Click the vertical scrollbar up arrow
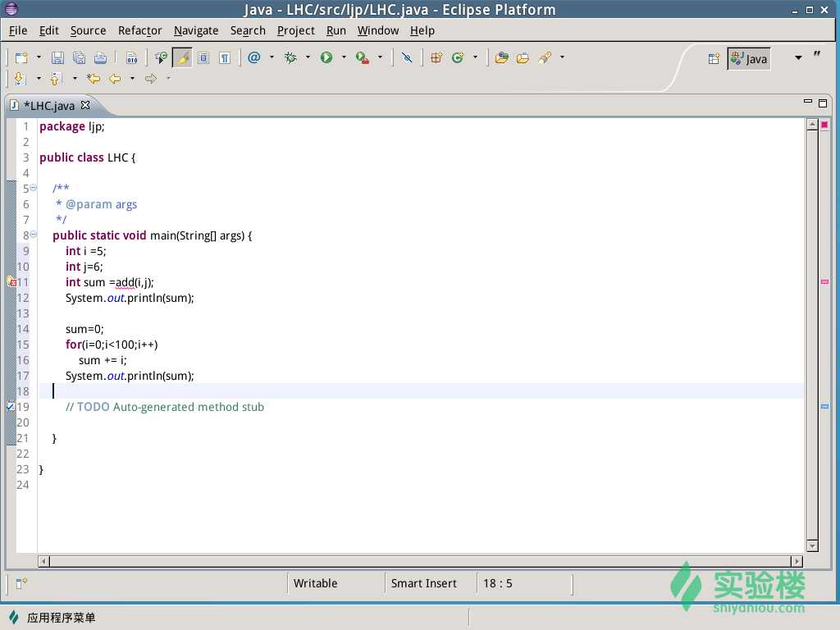Viewport: 840px width, 630px height. point(812,125)
